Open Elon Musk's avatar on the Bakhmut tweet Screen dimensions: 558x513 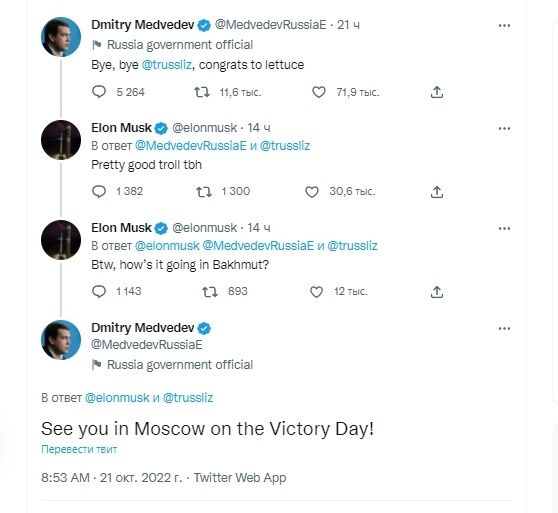61,240
